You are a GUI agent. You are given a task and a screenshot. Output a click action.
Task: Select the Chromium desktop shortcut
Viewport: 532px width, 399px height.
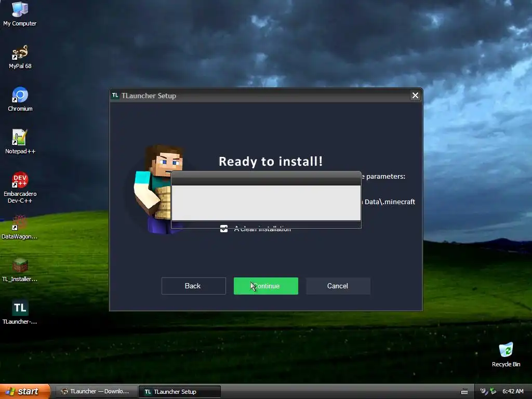coord(20,99)
